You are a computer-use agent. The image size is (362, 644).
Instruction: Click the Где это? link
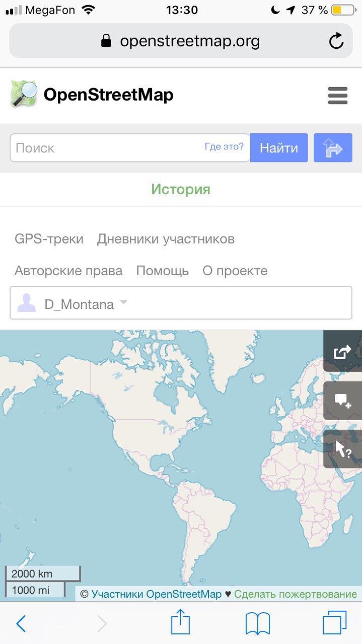coord(224,146)
